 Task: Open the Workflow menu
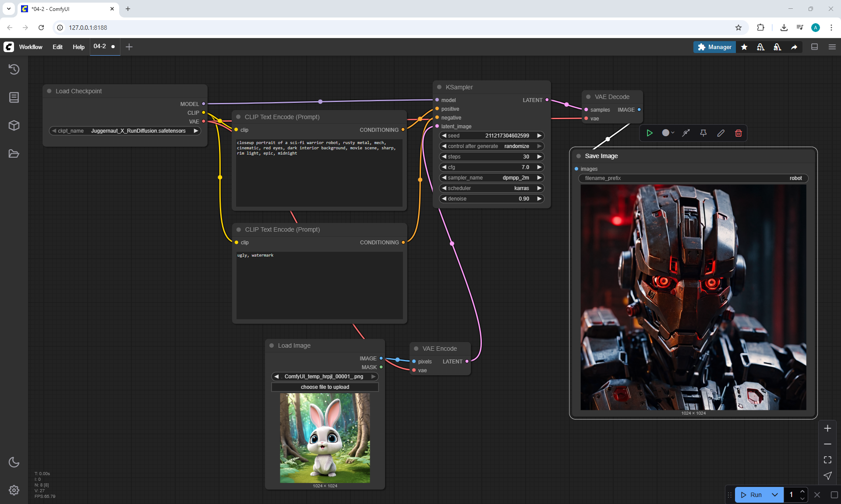31,47
